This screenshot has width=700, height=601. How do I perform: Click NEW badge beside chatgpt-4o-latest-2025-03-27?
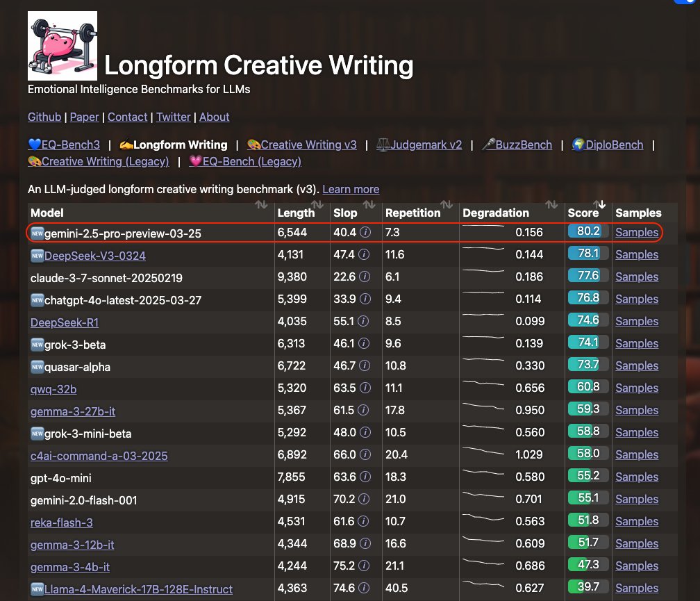[x=37, y=300]
